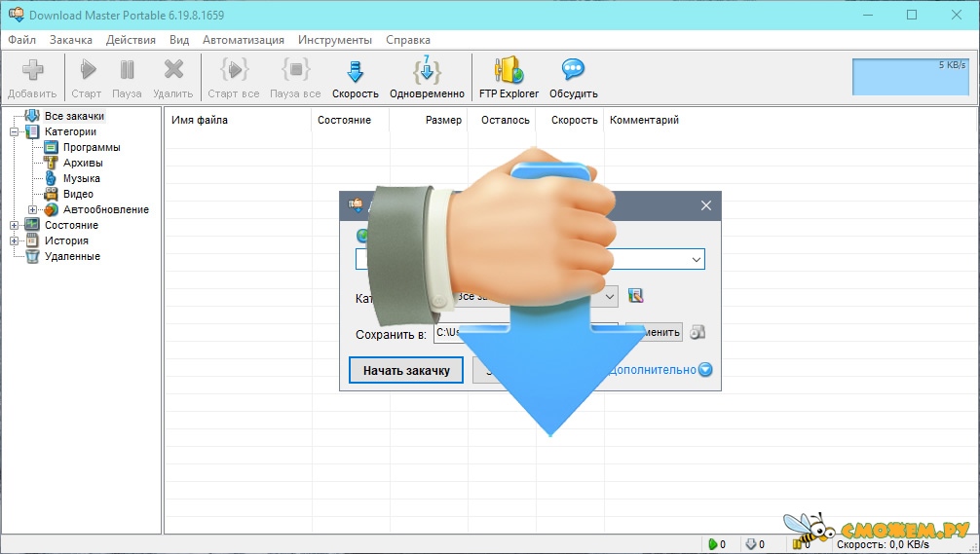980x554 pixels.
Task: Open the Закачка menu
Action: (x=70, y=40)
